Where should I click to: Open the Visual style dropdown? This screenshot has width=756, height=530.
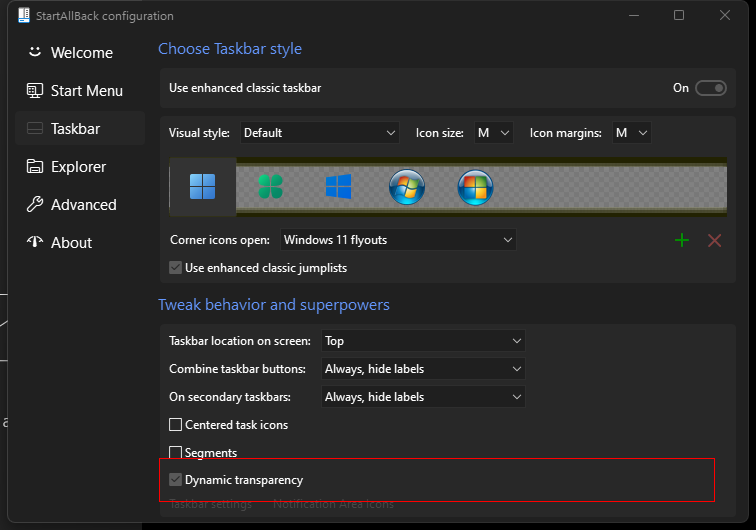(320, 133)
